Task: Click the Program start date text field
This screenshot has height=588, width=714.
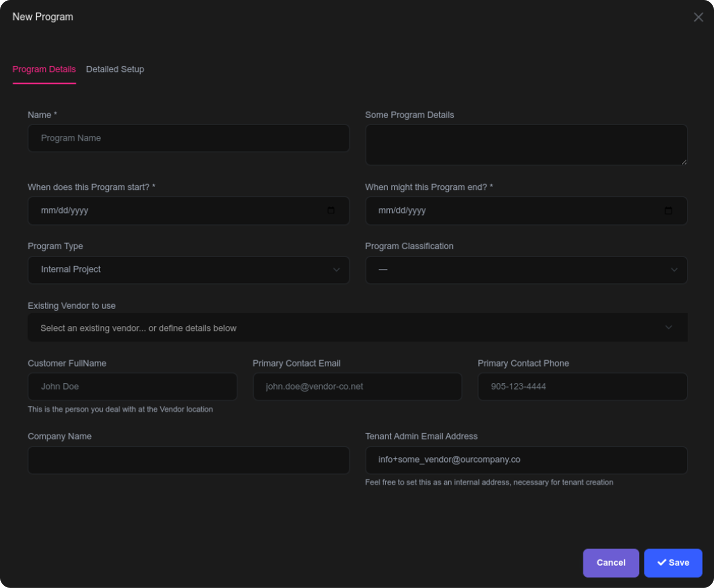Action: coord(170,211)
